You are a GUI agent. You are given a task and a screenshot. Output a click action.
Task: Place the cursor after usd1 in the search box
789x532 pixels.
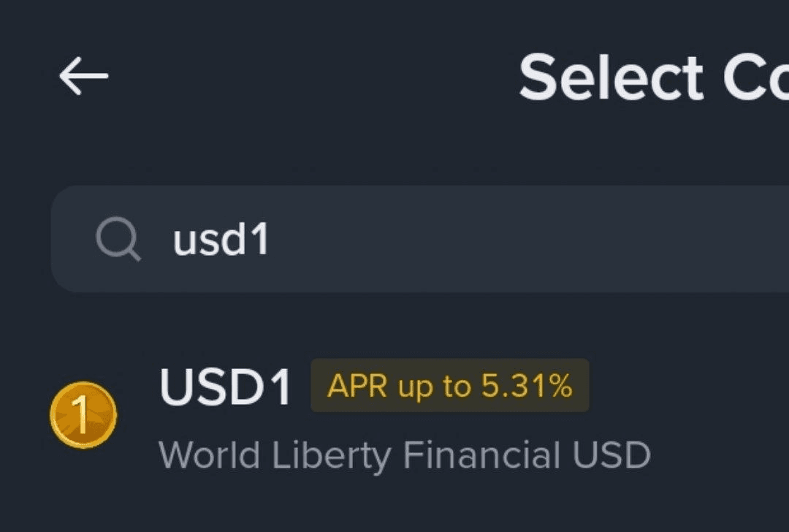(272, 240)
